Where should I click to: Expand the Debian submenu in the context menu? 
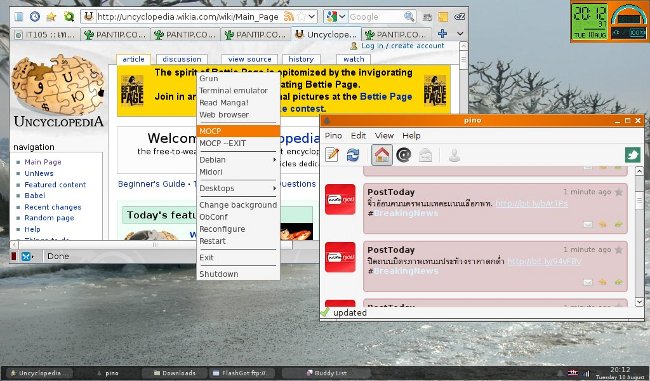coord(238,160)
